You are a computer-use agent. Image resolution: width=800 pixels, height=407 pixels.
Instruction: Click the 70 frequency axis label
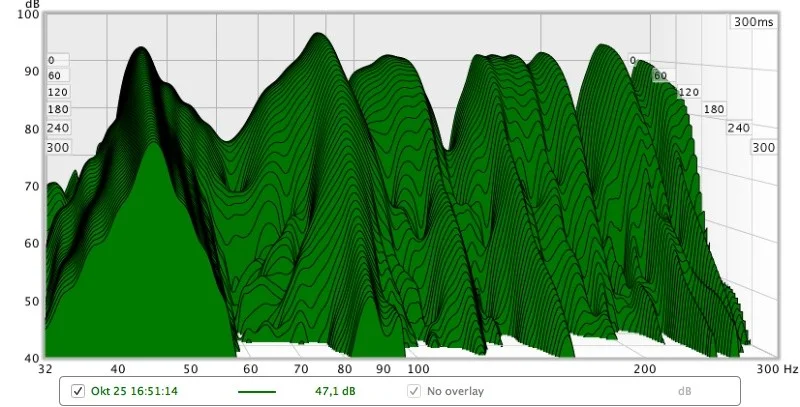point(301,369)
